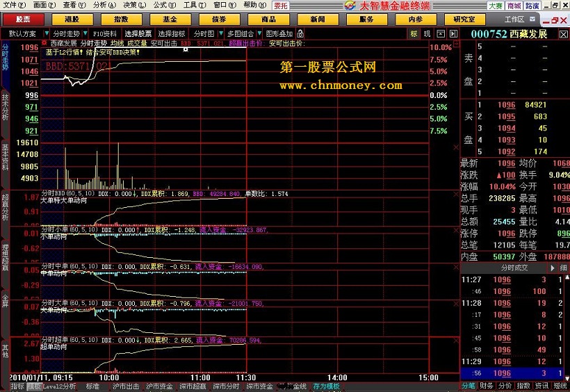
Task: Switch to the 债券 category tab
Action: (219, 19)
